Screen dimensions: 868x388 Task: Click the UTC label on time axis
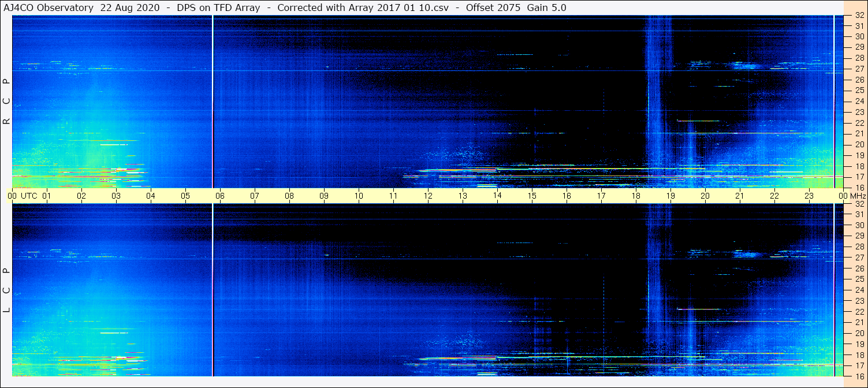(x=29, y=196)
